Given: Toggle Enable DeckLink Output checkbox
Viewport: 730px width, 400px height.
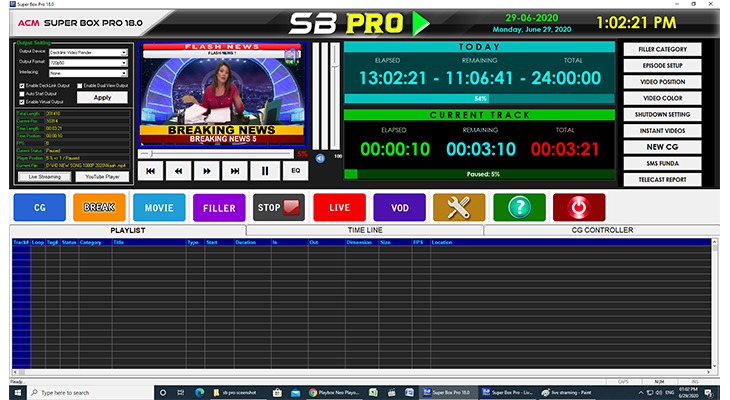Looking at the screenshot, I should (x=22, y=86).
